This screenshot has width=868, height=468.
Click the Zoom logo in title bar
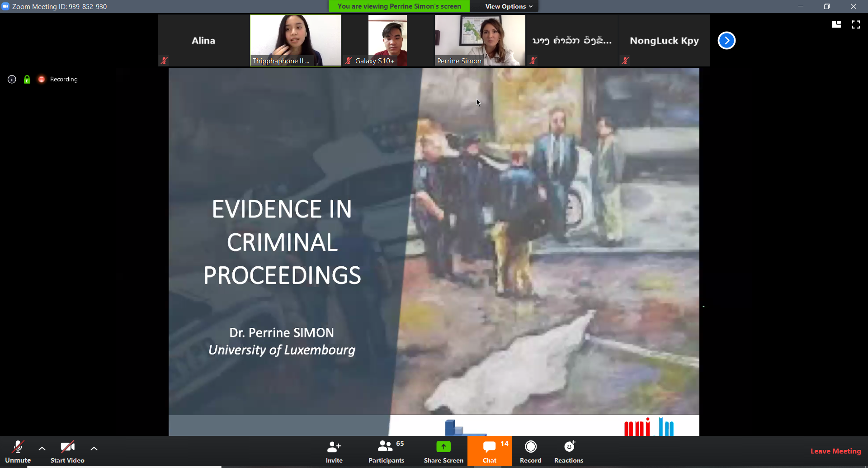click(5, 6)
